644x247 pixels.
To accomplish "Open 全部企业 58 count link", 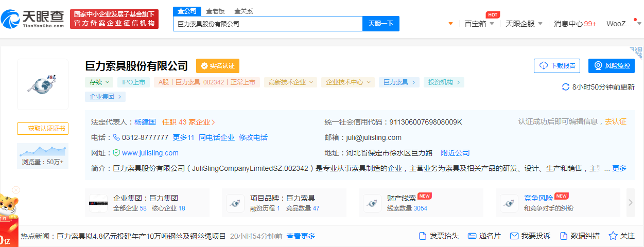I will [130, 208].
